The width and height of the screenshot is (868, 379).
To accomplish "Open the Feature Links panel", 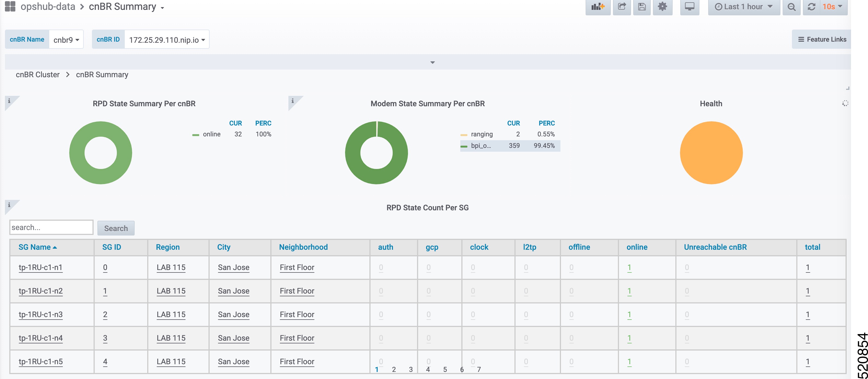I will [821, 39].
